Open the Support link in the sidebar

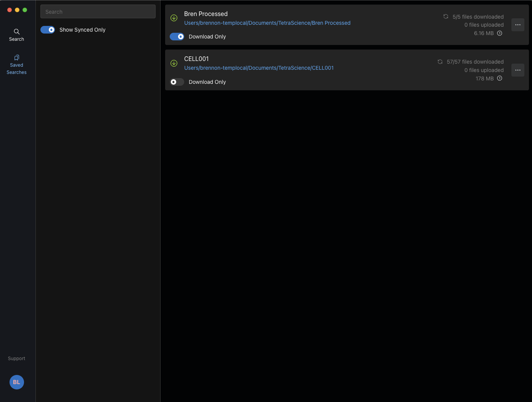16,359
